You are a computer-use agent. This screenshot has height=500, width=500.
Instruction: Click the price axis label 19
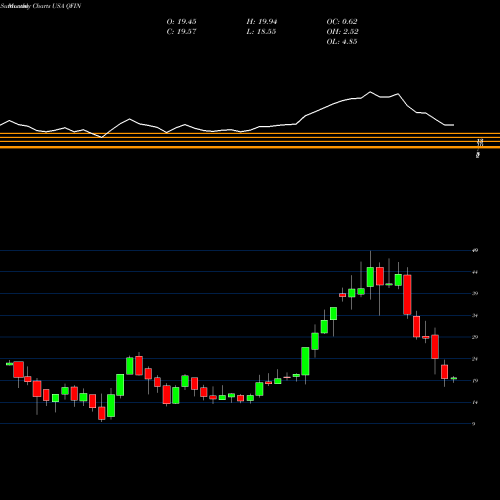(x=475, y=381)
